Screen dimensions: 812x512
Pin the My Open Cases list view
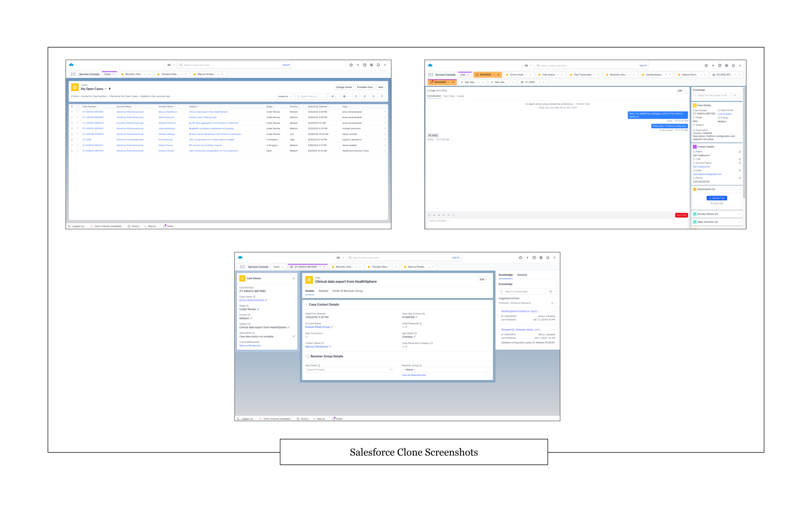(109, 89)
